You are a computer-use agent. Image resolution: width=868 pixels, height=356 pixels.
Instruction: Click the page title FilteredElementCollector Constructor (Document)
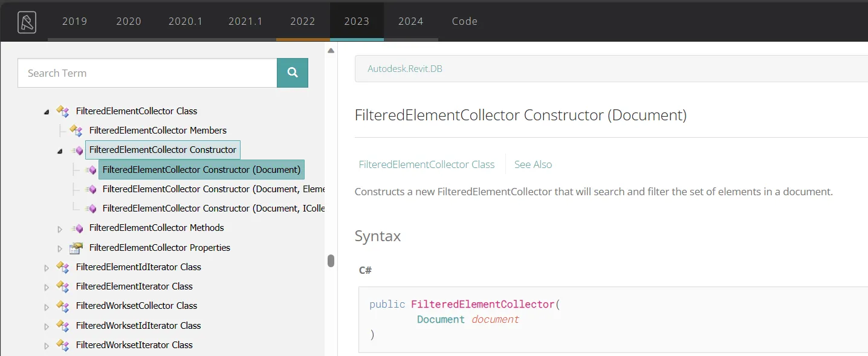click(520, 115)
